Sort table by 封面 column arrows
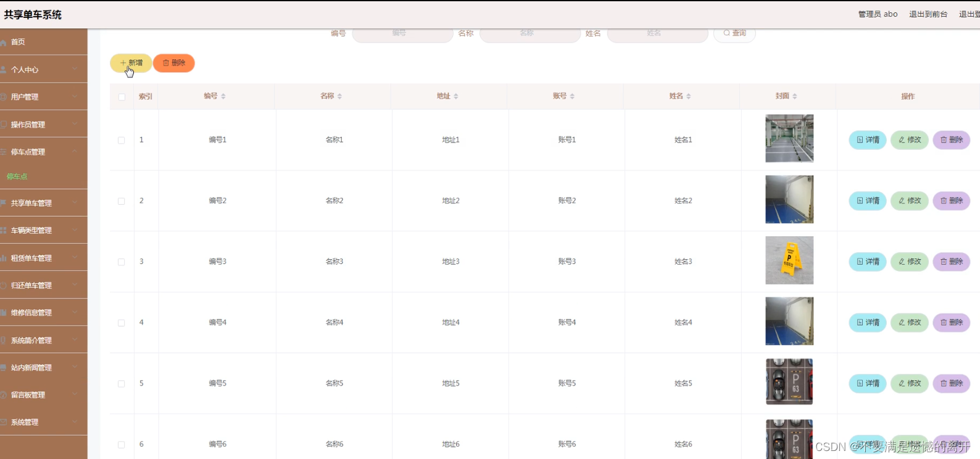980x459 pixels. click(795, 96)
